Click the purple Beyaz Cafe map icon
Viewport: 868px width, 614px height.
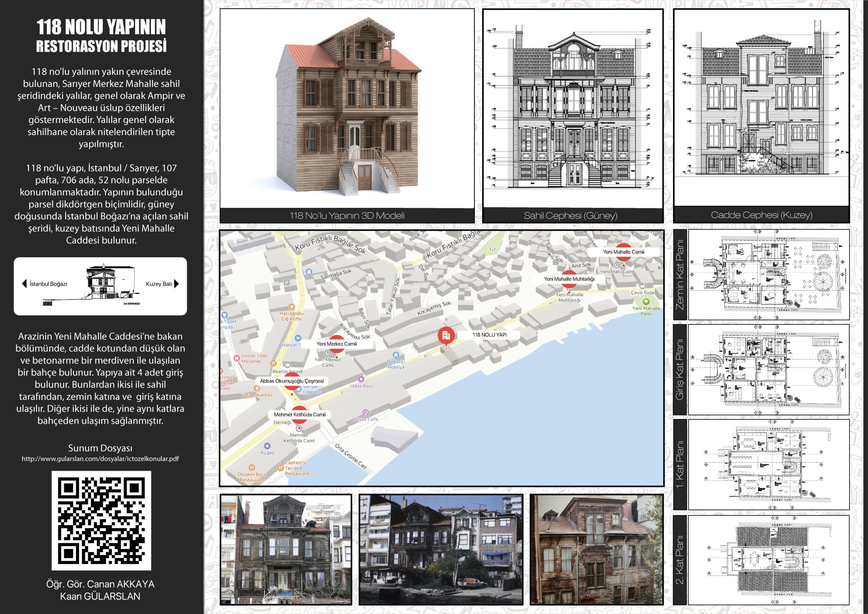point(366,413)
